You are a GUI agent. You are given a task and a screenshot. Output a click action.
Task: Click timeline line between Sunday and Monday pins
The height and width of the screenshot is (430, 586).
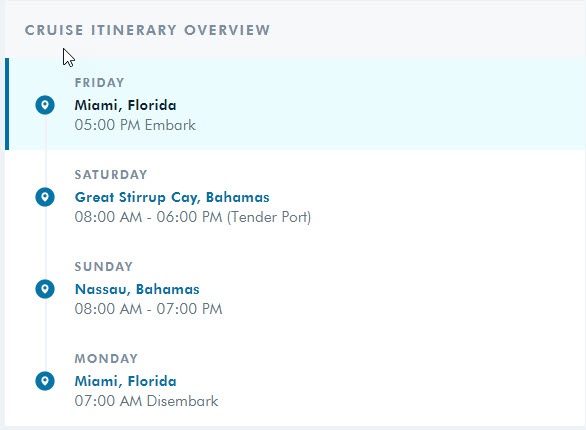tap(46, 335)
